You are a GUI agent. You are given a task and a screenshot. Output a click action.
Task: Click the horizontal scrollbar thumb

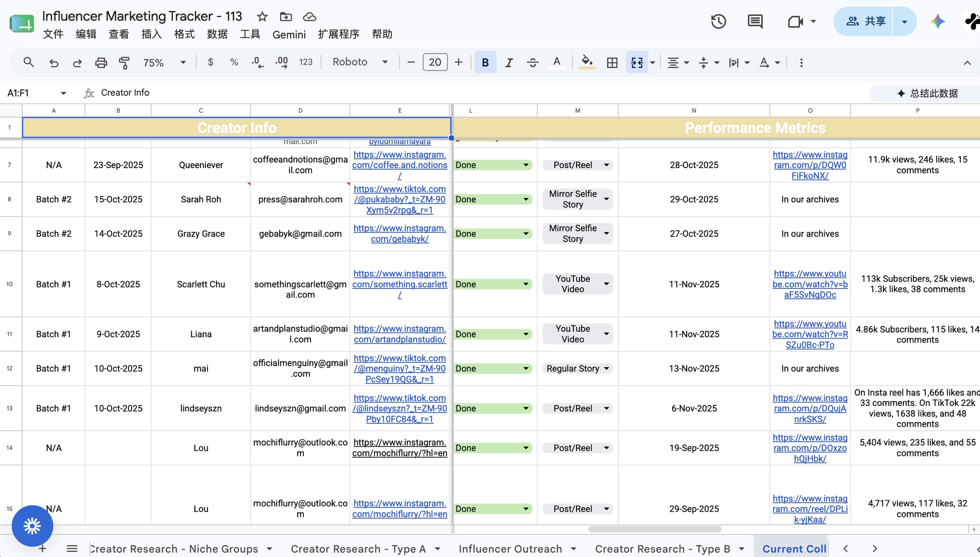(x=655, y=529)
